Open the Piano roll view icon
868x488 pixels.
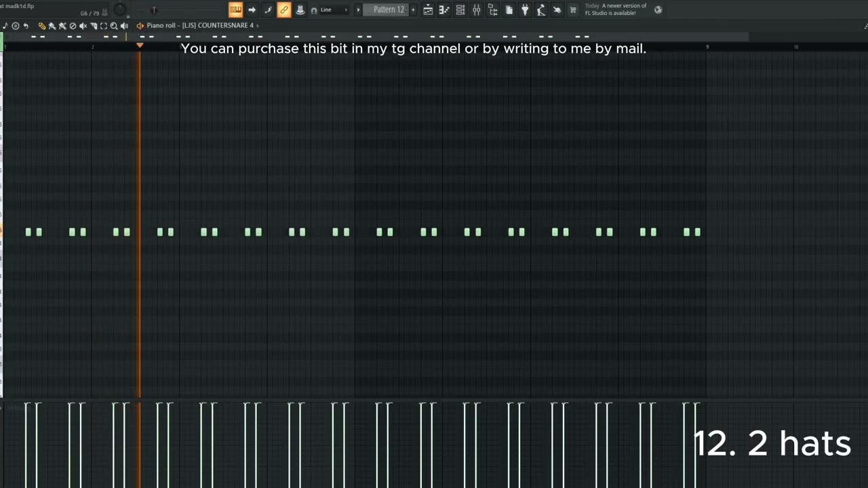[x=444, y=9]
